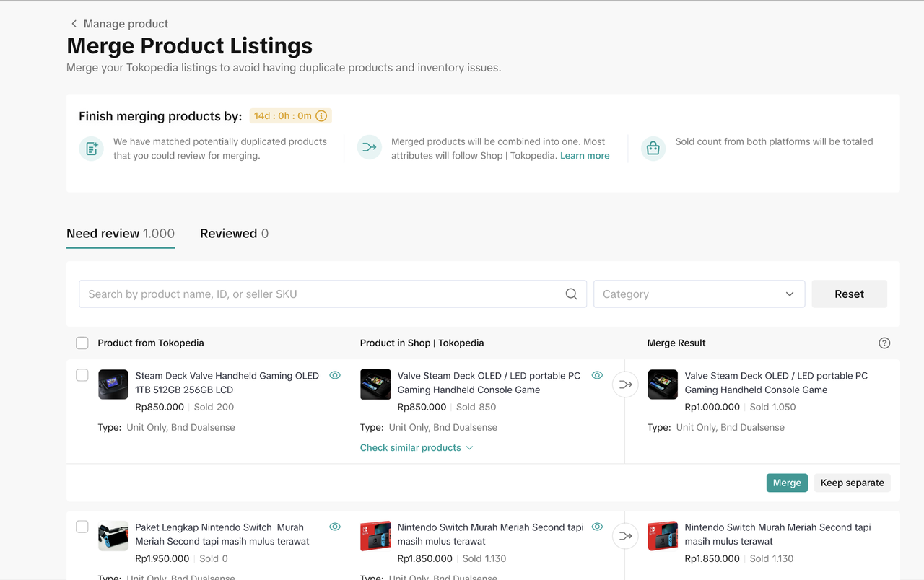
Task: Open the Learn more link
Action: [x=585, y=156]
